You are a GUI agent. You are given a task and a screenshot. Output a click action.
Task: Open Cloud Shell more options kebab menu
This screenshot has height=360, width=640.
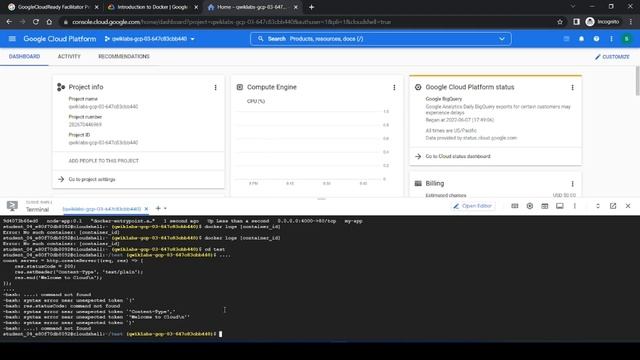575,206
